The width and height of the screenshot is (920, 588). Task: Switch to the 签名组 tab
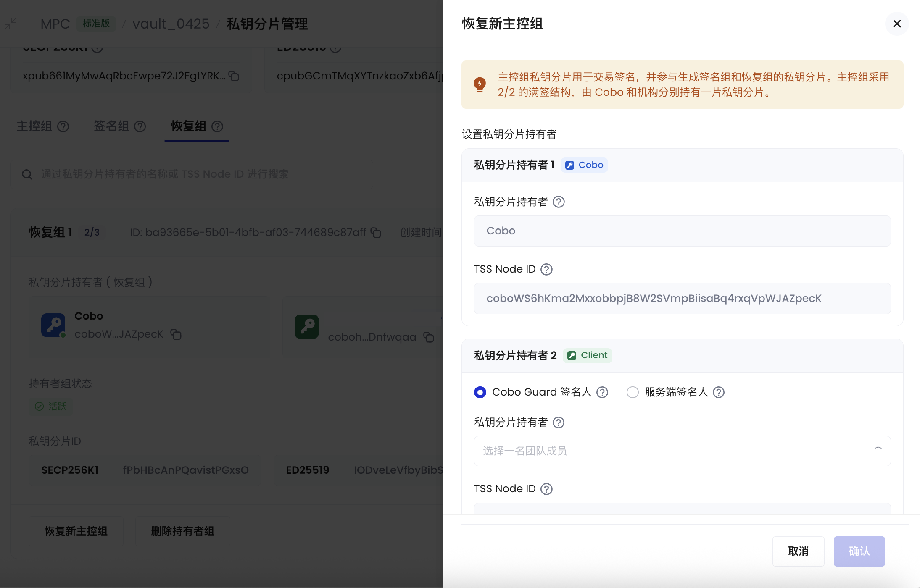(x=111, y=126)
